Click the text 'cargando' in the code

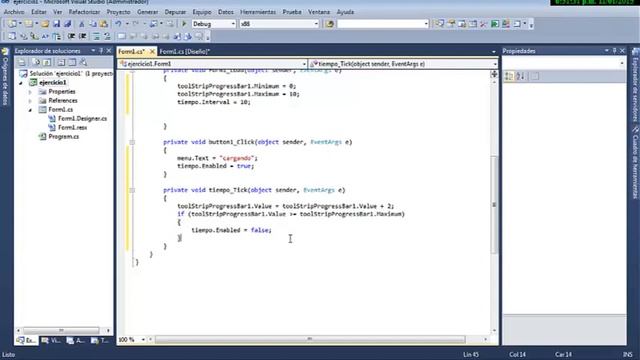coord(237,158)
